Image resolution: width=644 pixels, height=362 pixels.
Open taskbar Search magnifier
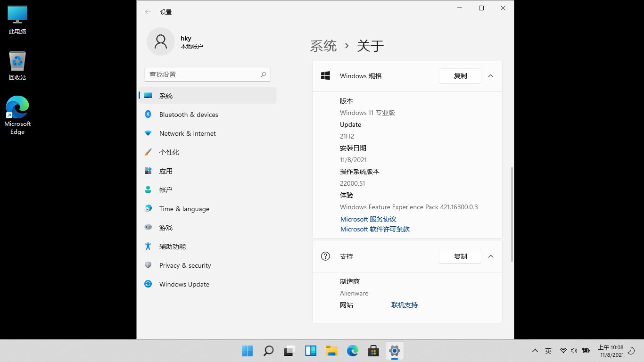268,351
